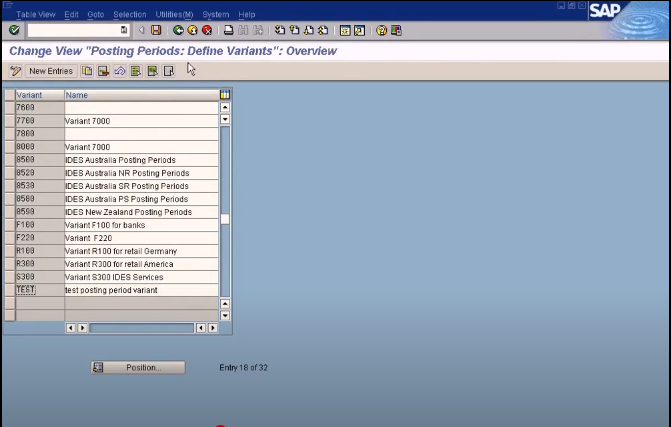The height and width of the screenshot is (427, 671).
Task: Click the red Cancel icon
Action: click(x=207, y=30)
